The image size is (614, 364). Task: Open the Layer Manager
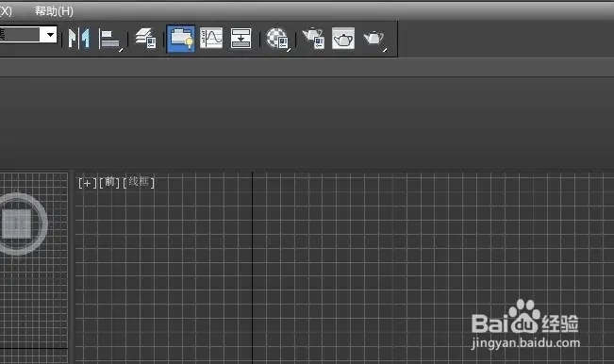(x=145, y=38)
